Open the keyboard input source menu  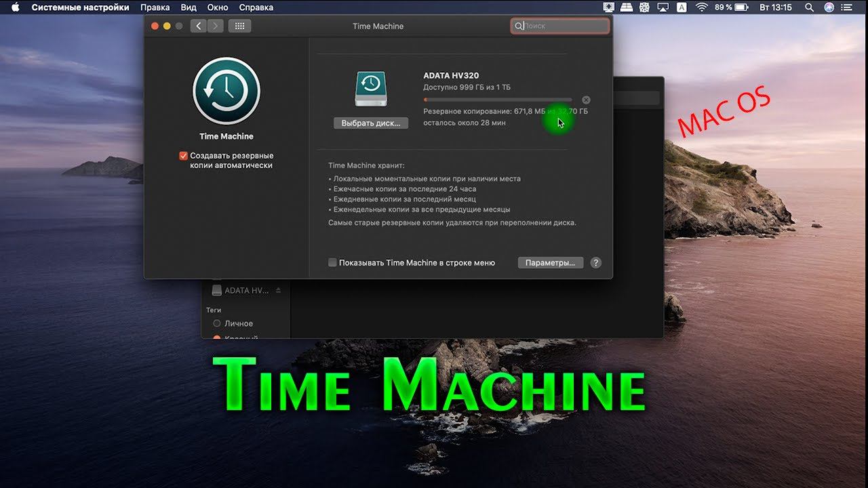point(682,7)
